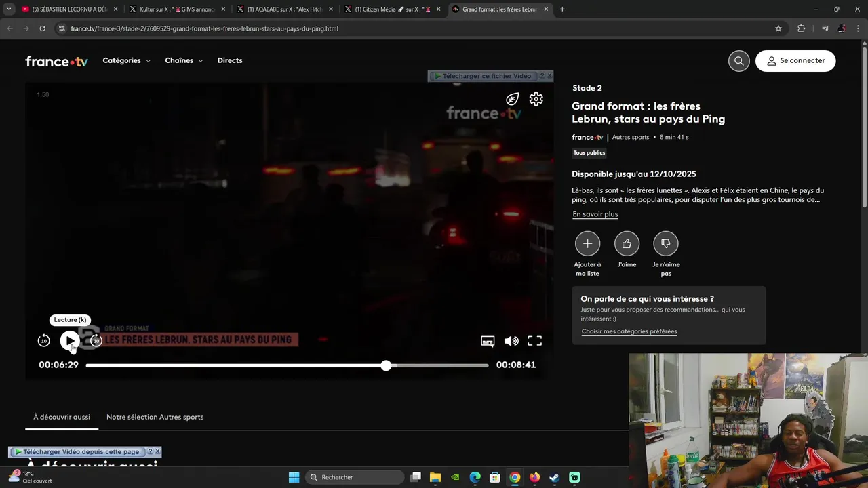Open Firefox from the taskbar

534,477
